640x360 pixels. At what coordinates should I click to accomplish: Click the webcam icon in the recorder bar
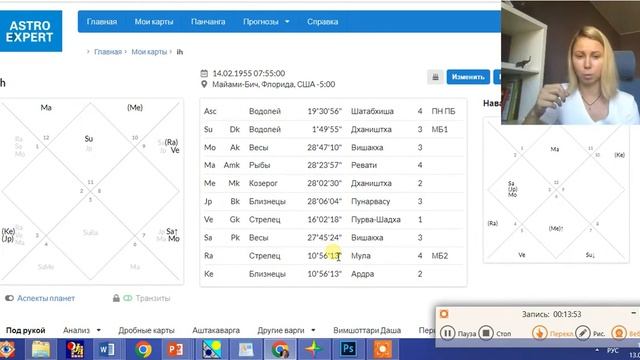(619, 333)
